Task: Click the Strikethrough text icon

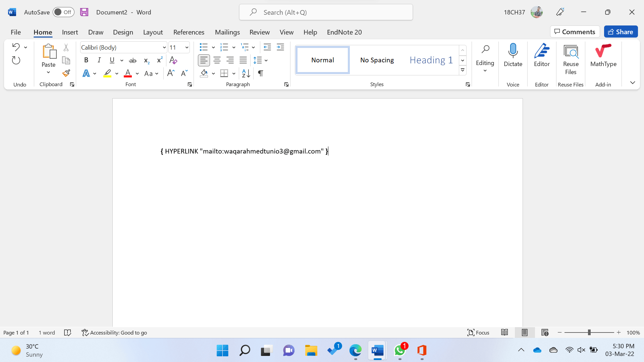Action: pos(133,60)
